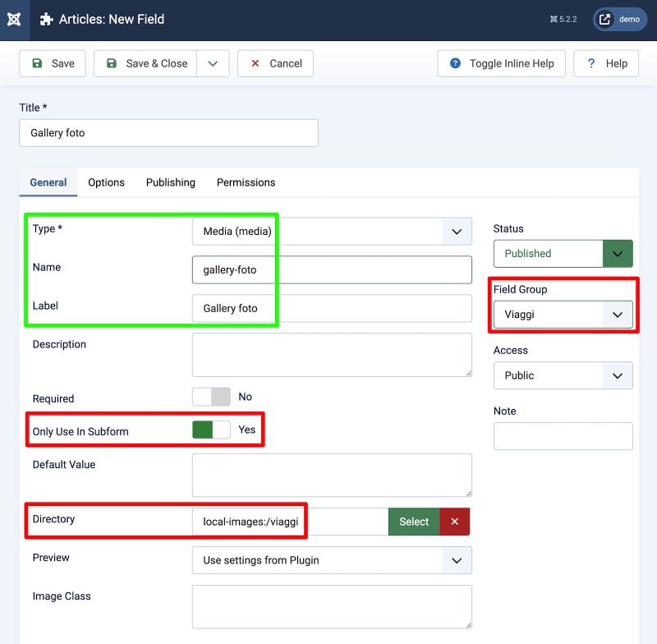Expand the Save & Close dropdown arrow
The image size is (657, 644).
(x=213, y=63)
